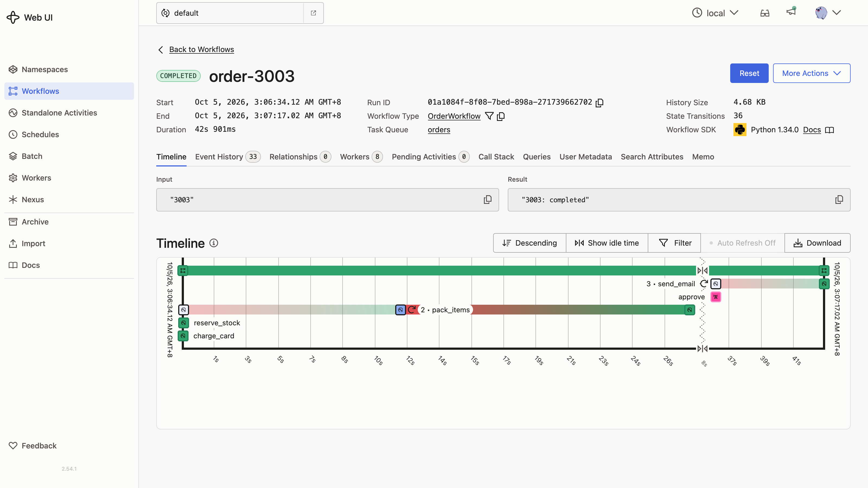Open local time zone dropdown

[716, 13]
